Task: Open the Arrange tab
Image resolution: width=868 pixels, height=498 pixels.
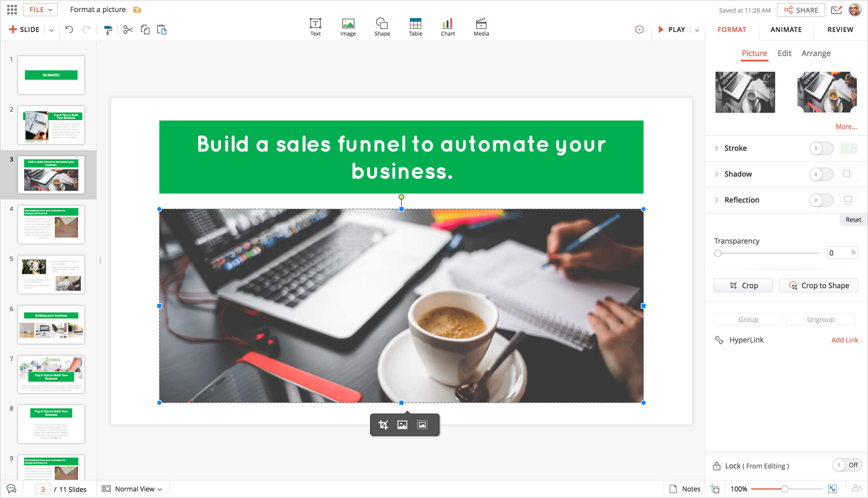Action: [816, 53]
